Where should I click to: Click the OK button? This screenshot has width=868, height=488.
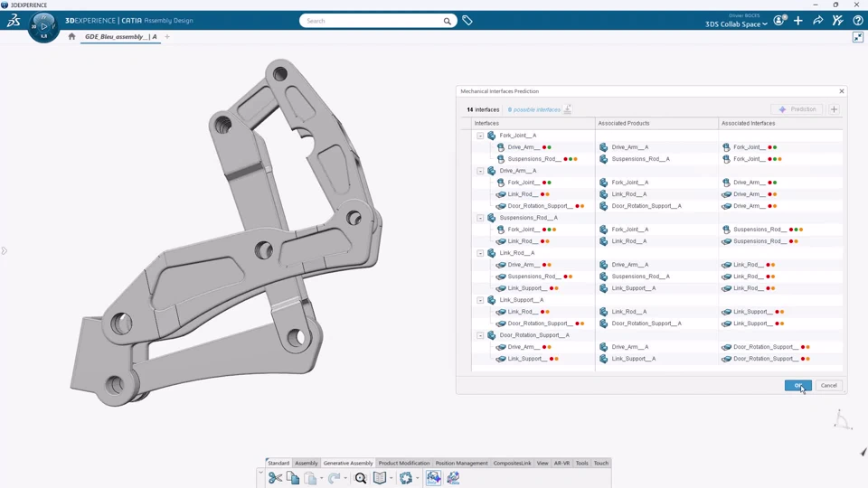(x=797, y=386)
